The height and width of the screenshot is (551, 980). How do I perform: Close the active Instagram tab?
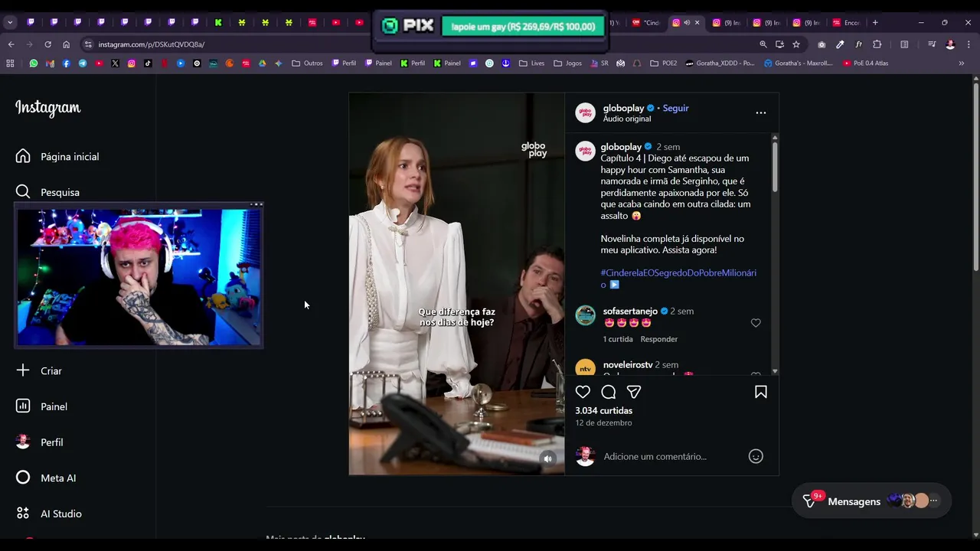[x=697, y=23]
